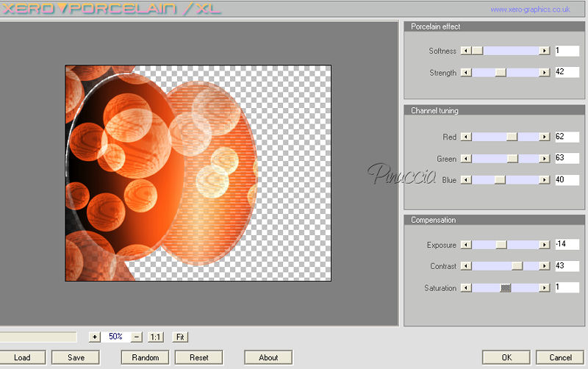
Task: Click the Exposure value field showing -14
Action: (x=567, y=245)
